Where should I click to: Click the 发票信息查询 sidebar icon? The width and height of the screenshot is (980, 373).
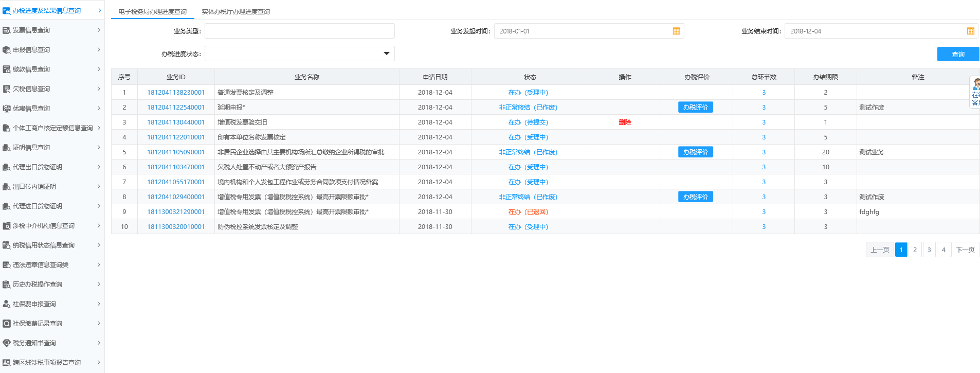click(6, 30)
